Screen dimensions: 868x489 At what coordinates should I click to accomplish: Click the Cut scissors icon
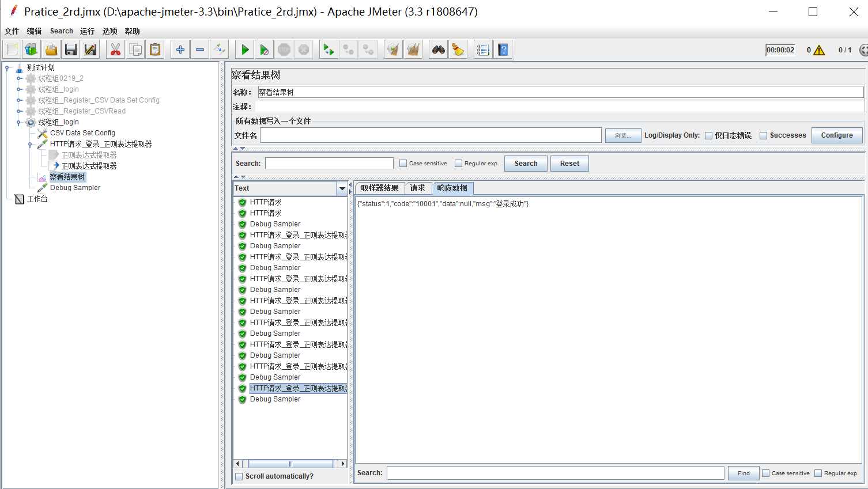(x=115, y=50)
